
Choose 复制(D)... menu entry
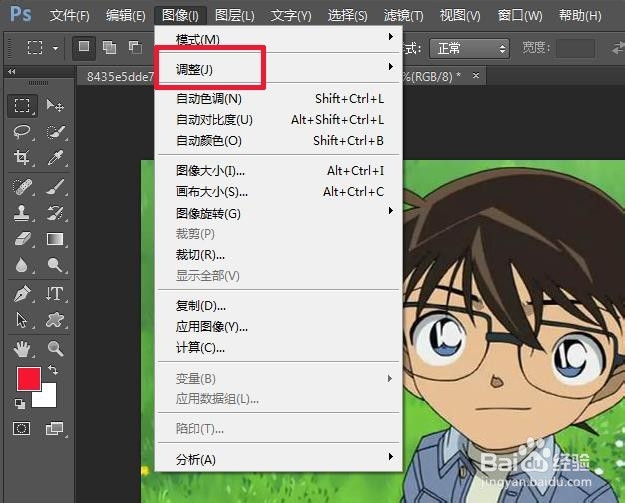point(278,306)
